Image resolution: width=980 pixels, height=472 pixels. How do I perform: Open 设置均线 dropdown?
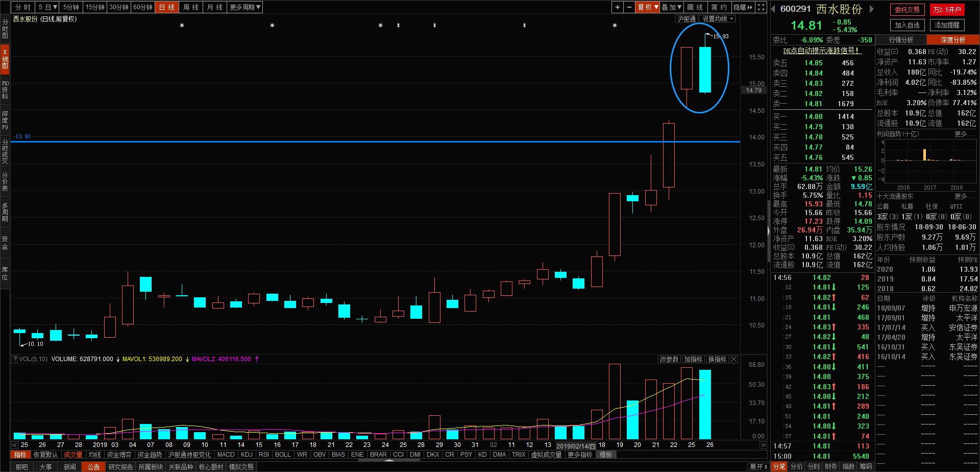pyautogui.click(x=718, y=19)
